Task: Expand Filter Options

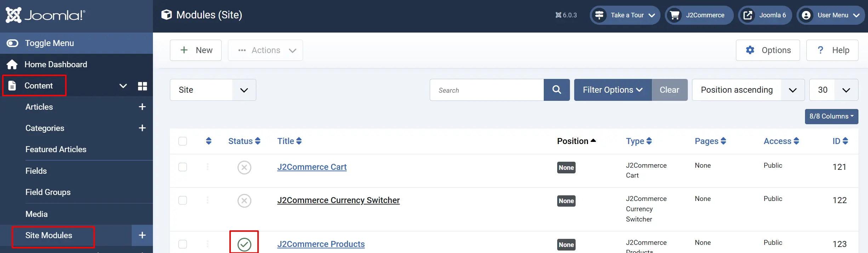Action: tap(613, 90)
